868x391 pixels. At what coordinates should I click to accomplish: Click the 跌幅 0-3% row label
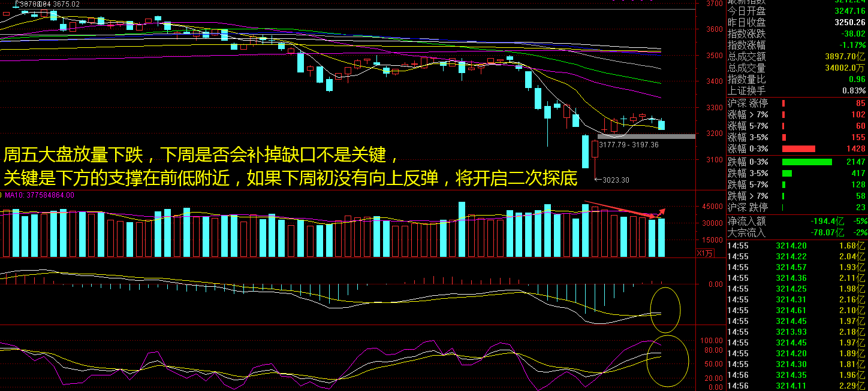[748, 162]
